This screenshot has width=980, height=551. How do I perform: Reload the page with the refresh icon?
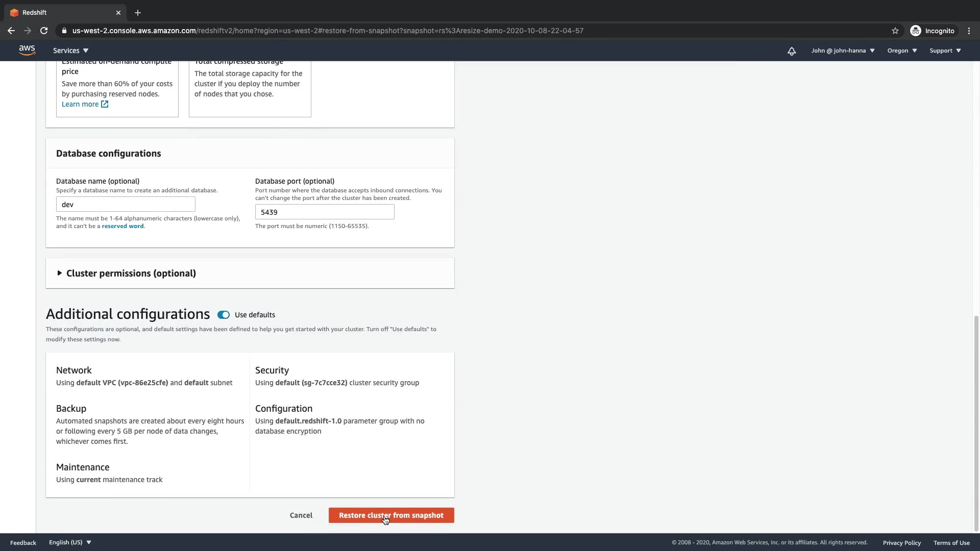pos(44,31)
